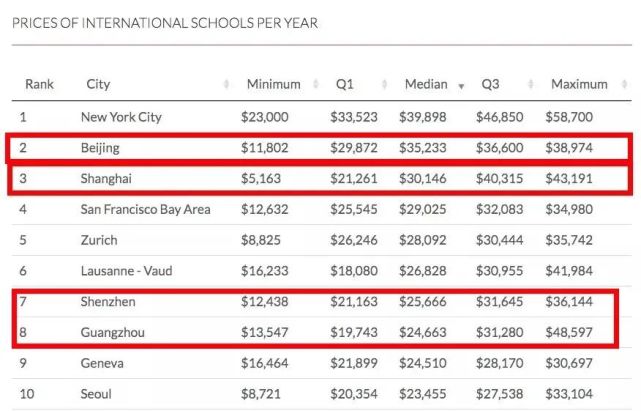This screenshot has width=641, height=411.
Task: Click the City header label
Action: click(x=98, y=84)
